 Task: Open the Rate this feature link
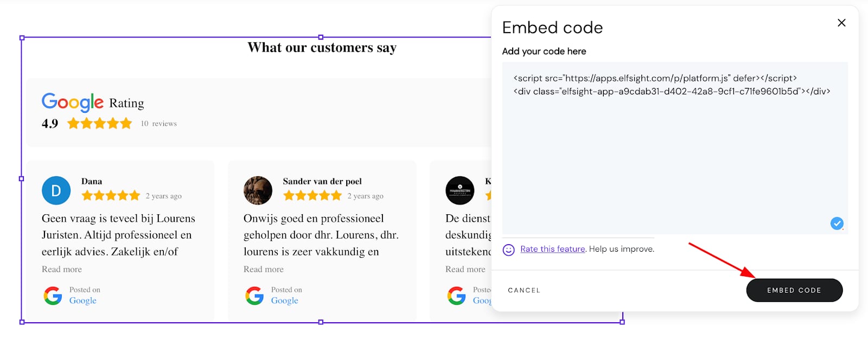pos(552,249)
